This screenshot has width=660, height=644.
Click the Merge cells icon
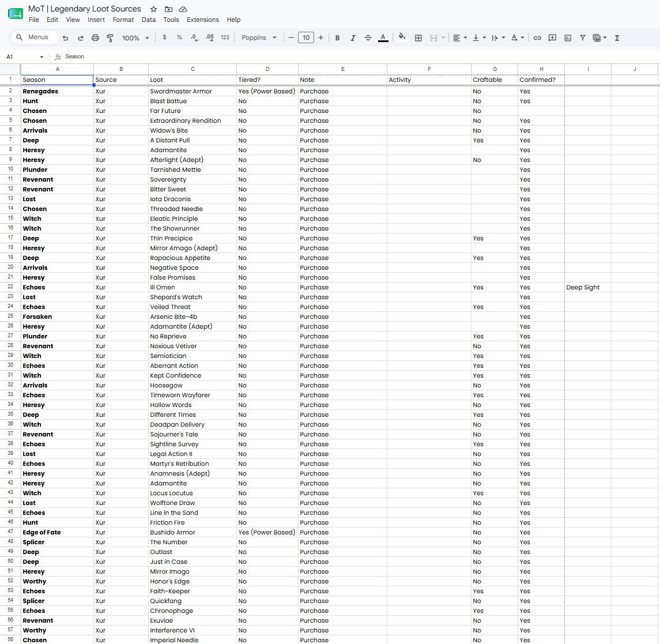click(433, 38)
